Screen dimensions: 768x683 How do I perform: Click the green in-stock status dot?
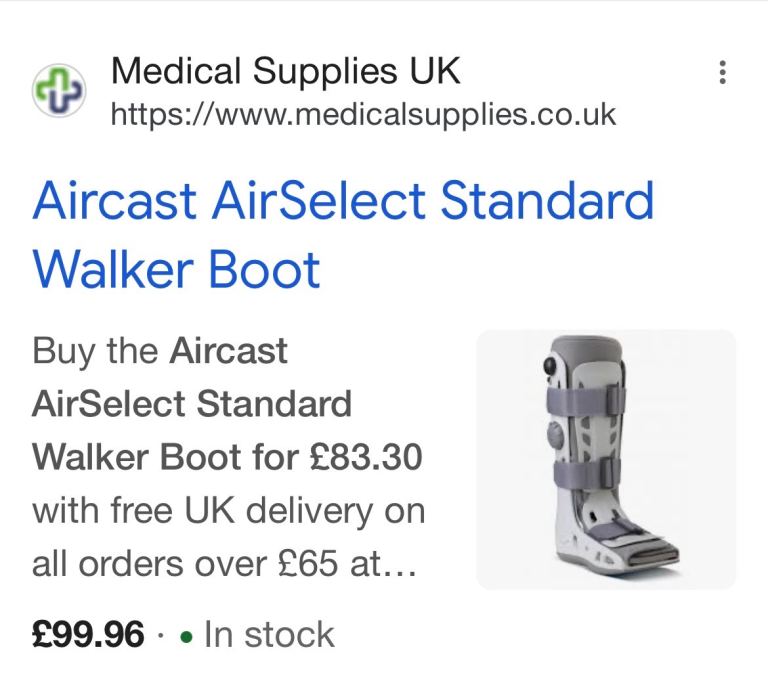[x=186, y=635]
